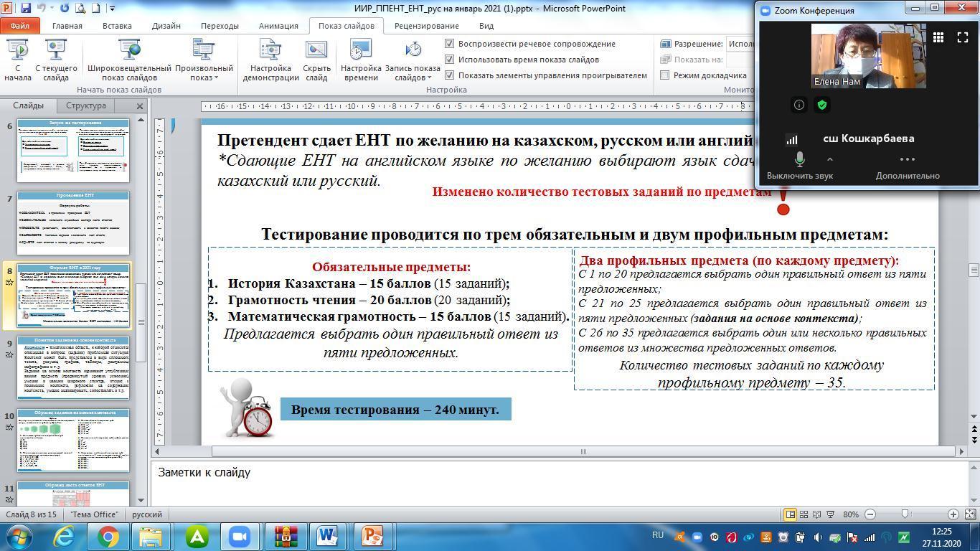Click the zoom slider in status bar

(905, 514)
